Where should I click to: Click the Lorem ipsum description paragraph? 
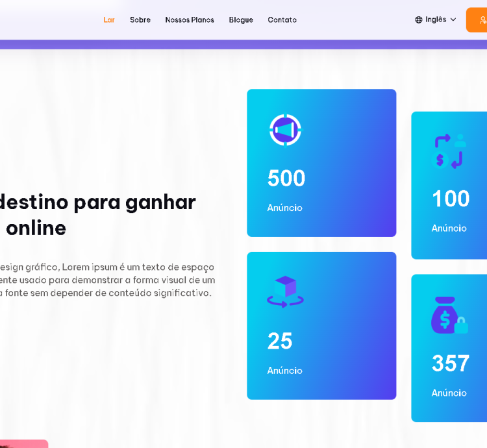pyautogui.click(x=107, y=280)
